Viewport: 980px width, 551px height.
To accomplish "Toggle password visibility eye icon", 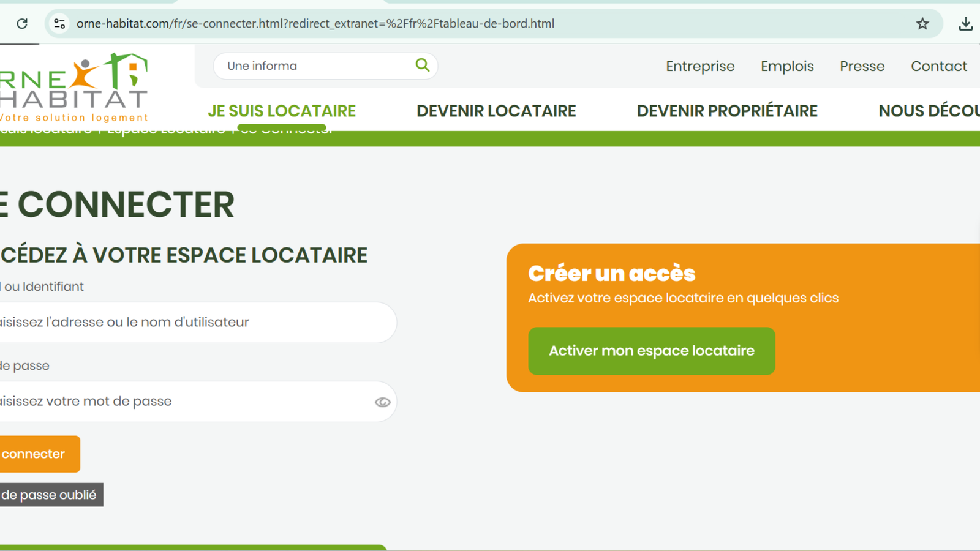I will point(383,402).
